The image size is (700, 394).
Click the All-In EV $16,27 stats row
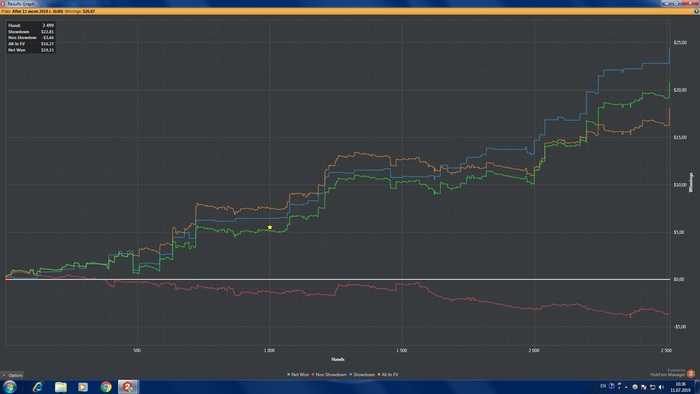[x=31, y=44]
